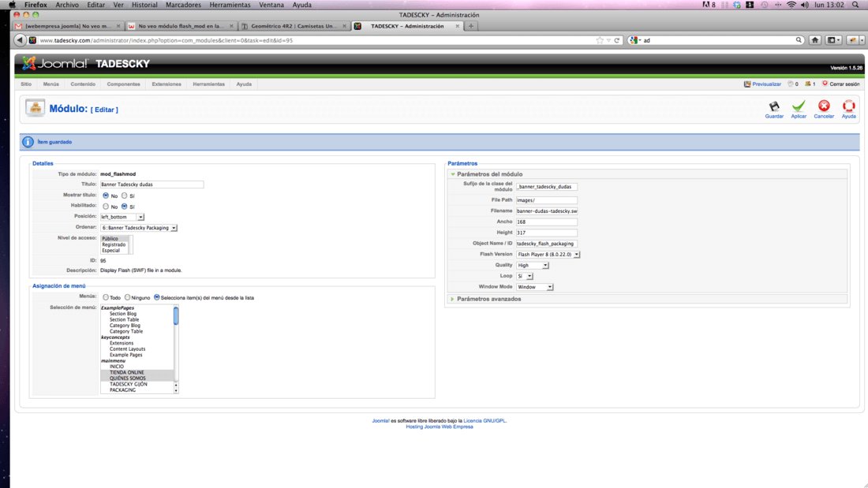The image size is (868, 488).
Task: Click the Guardar save icon
Action: coord(774,106)
